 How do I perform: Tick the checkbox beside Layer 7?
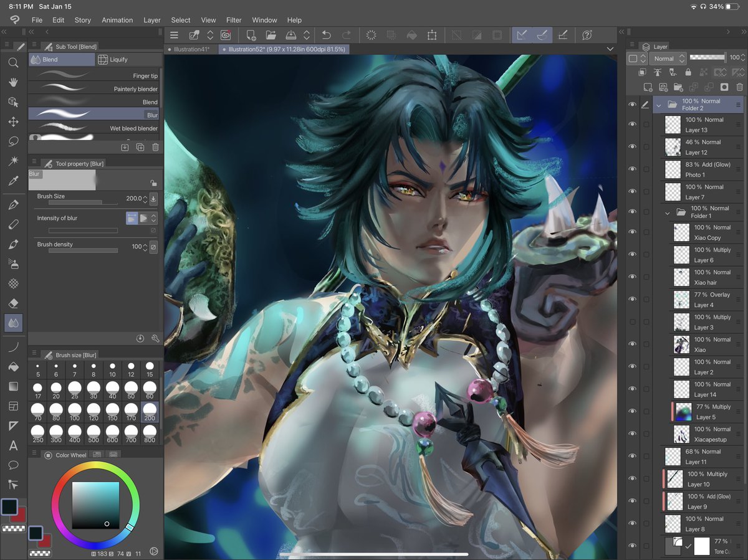click(646, 192)
